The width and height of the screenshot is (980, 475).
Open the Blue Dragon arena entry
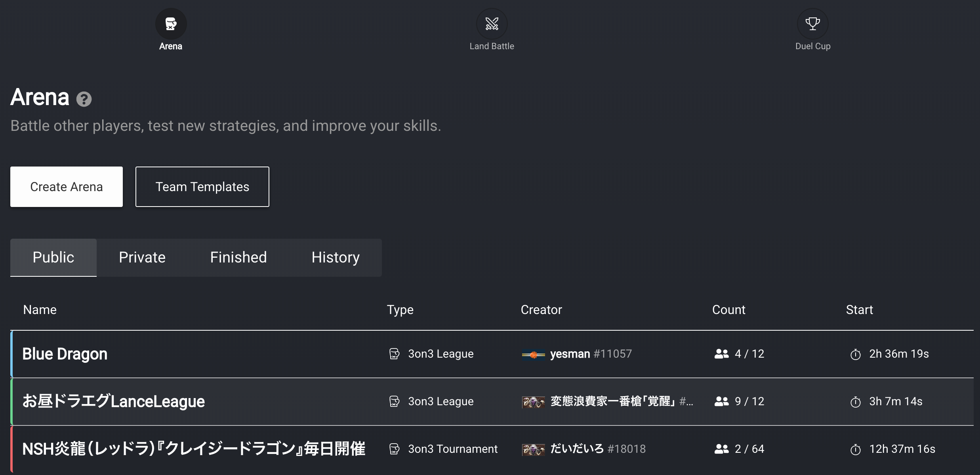coord(492,354)
